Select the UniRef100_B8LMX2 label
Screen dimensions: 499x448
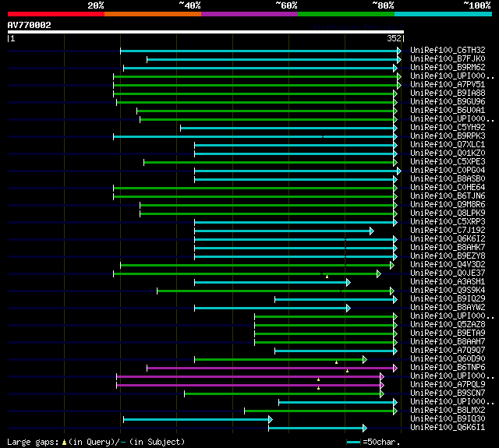coord(448,411)
